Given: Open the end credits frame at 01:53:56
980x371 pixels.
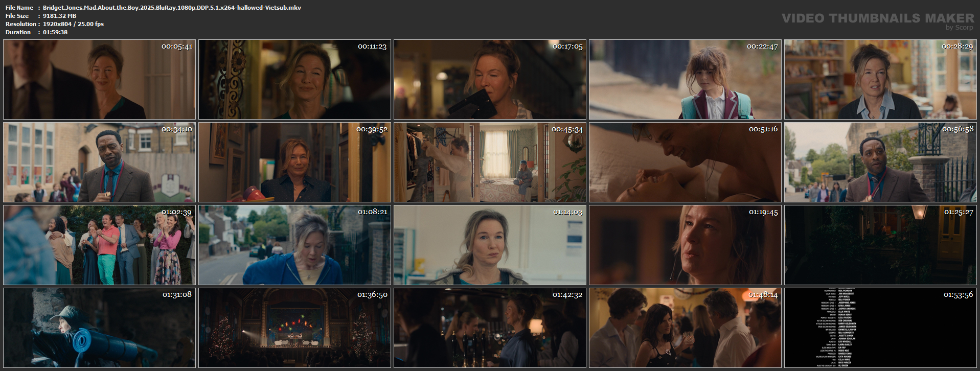Looking at the screenshot, I should (880, 328).
